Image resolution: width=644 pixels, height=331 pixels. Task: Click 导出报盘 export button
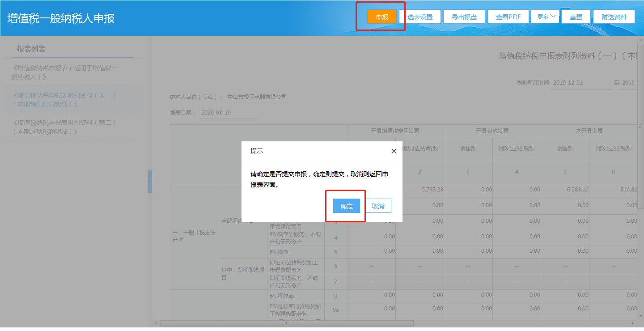(464, 17)
